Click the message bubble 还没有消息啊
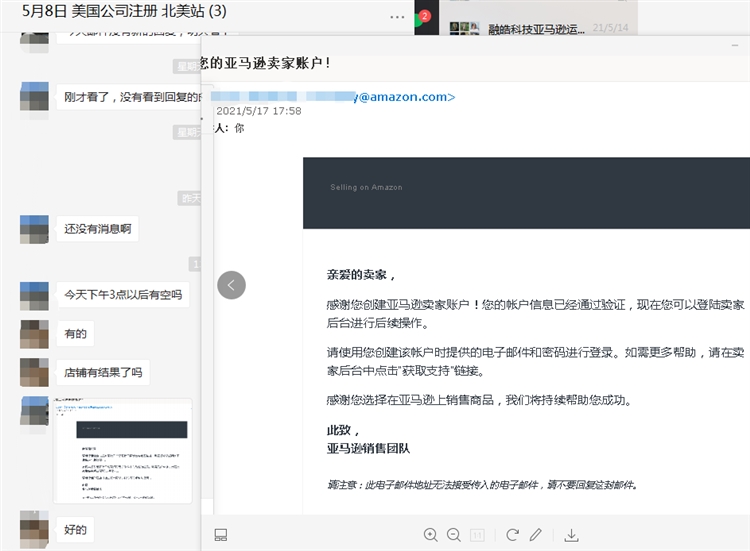 coord(97,229)
